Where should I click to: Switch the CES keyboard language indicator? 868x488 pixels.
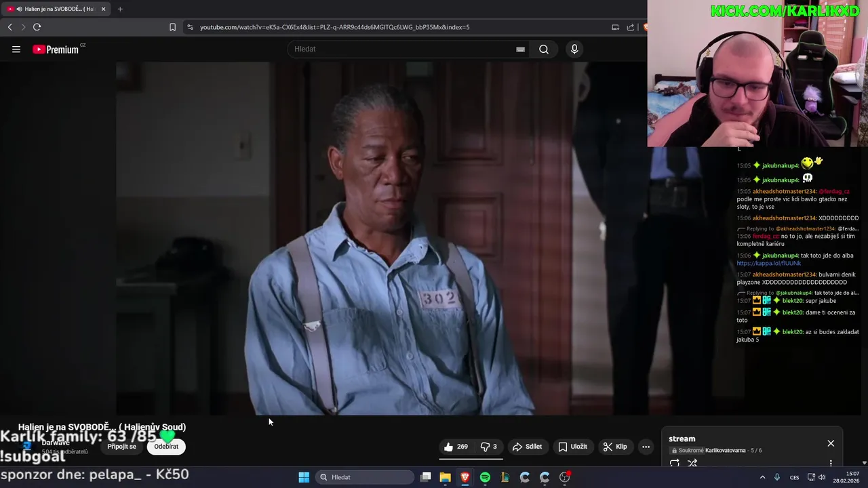point(794,477)
